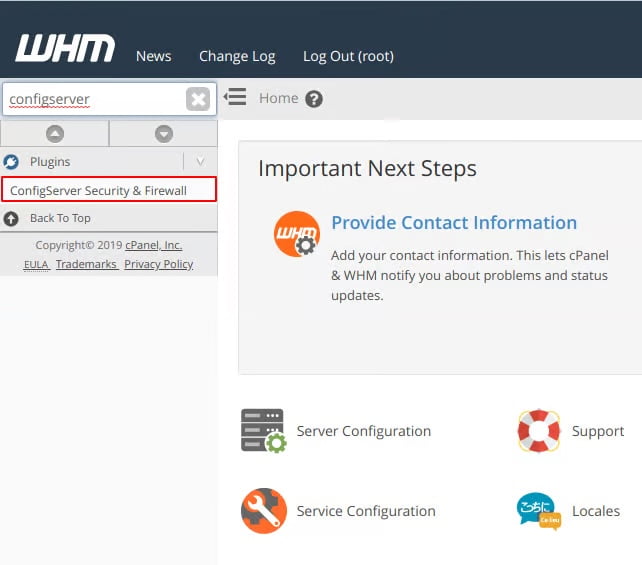Click Back To Top link
Screen dimensions: 642x565
60,218
